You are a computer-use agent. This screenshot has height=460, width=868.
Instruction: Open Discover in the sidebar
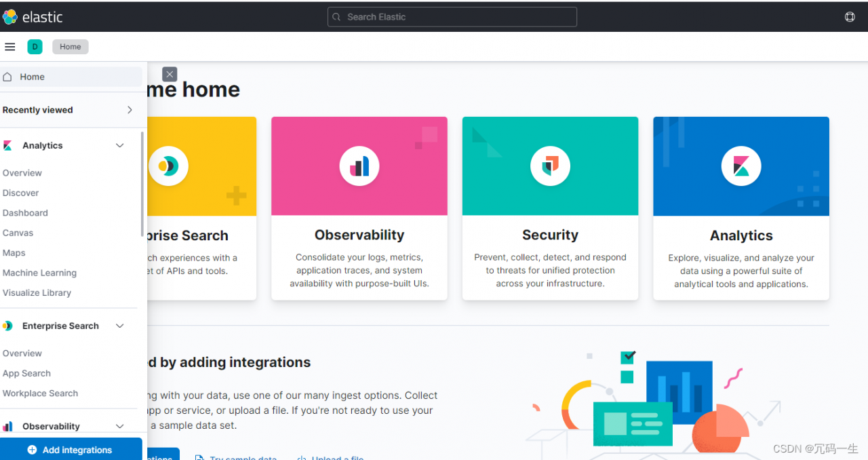click(x=21, y=193)
